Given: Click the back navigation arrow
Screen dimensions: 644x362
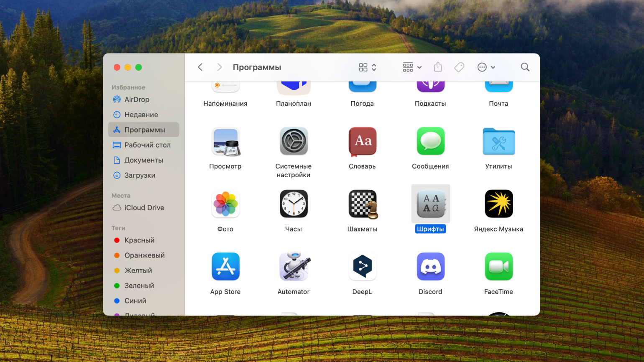Looking at the screenshot, I should tap(200, 67).
